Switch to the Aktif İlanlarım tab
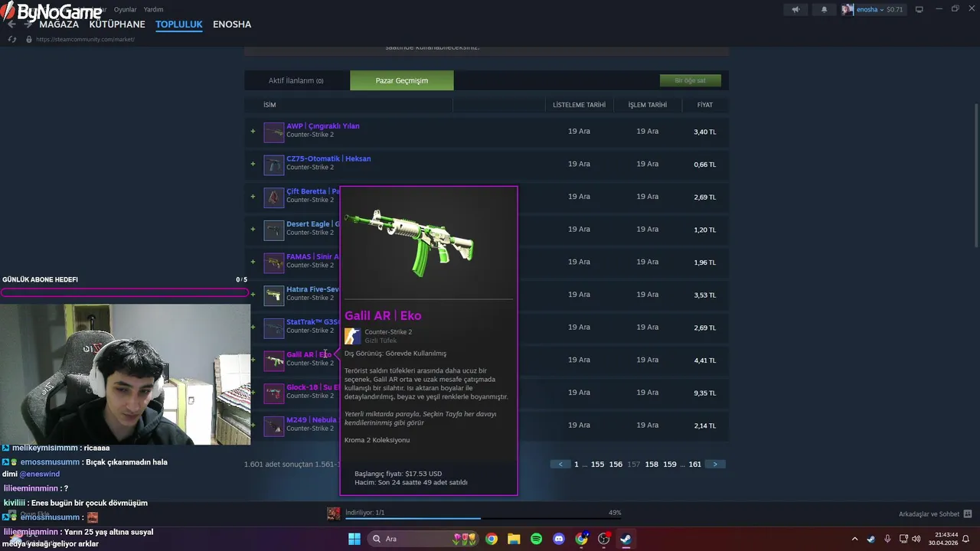This screenshot has height=551, width=980. pos(296,80)
